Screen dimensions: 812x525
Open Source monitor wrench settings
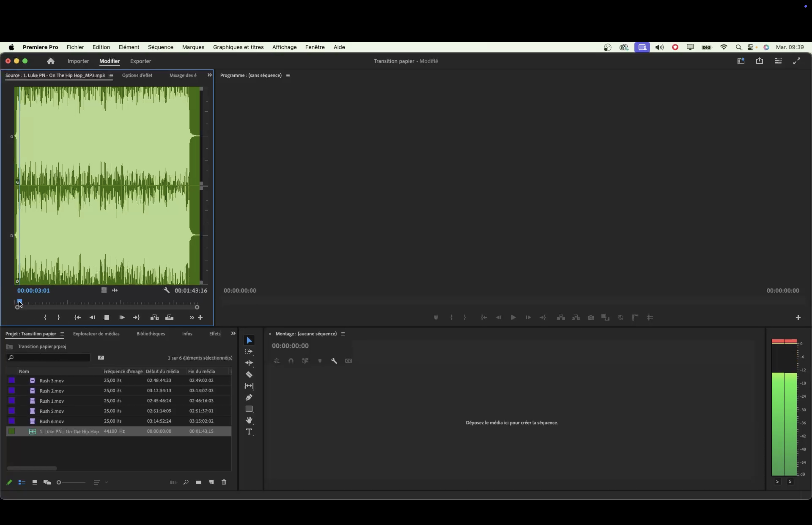point(166,291)
